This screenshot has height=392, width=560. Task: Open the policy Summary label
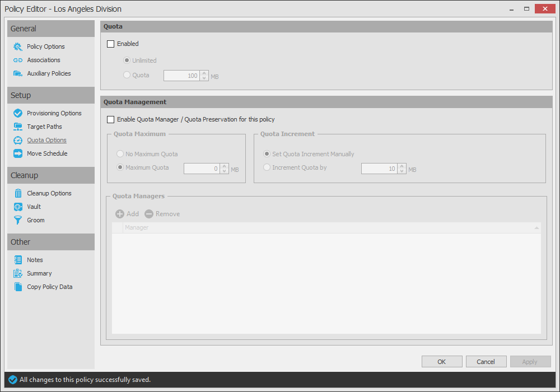(x=39, y=273)
